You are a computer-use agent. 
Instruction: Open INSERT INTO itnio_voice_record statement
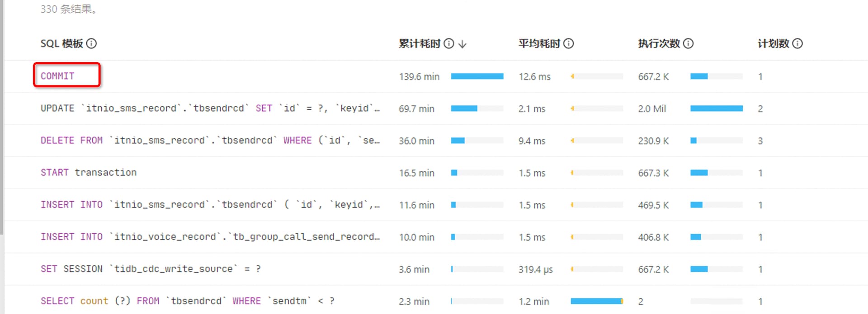pos(210,237)
